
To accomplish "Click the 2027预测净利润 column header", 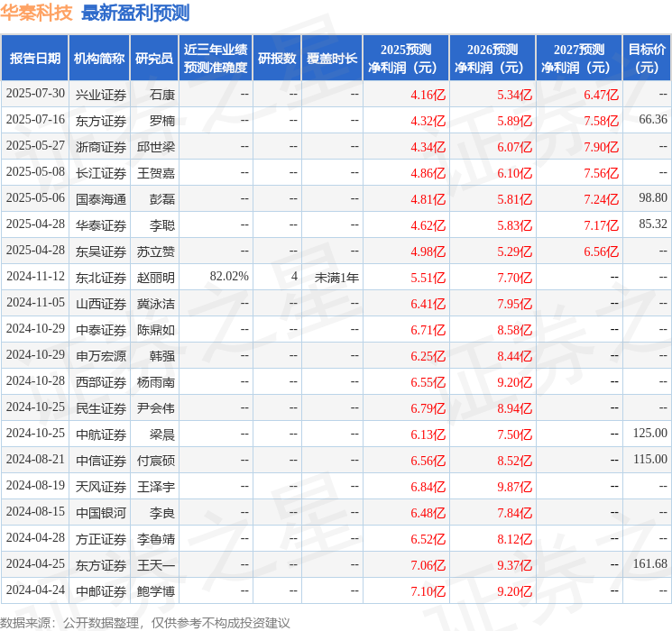I will coord(579,59).
